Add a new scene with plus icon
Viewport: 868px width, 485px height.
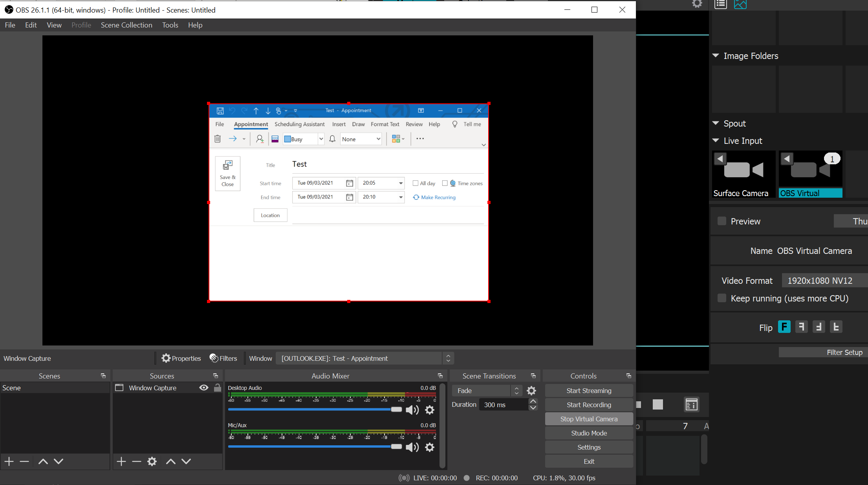pos(9,461)
